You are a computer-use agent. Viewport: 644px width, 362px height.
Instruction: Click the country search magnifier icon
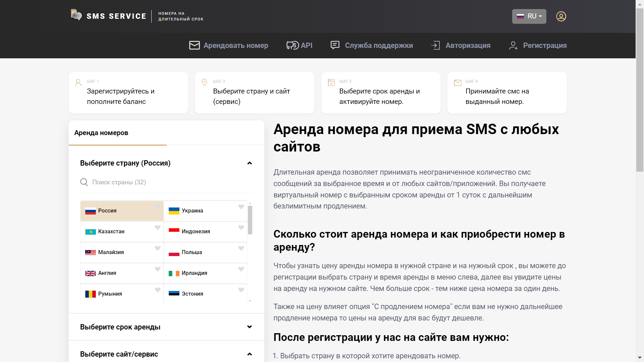(84, 182)
